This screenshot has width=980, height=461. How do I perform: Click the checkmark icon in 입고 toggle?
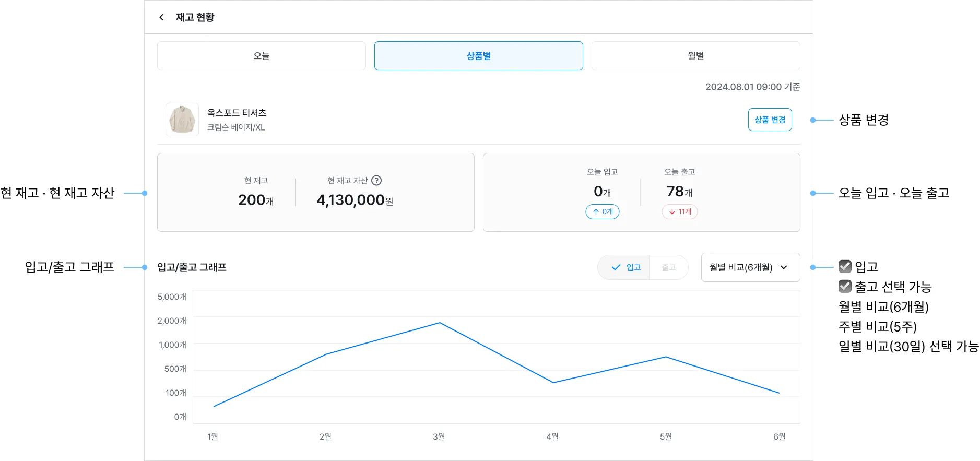pyautogui.click(x=616, y=267)
